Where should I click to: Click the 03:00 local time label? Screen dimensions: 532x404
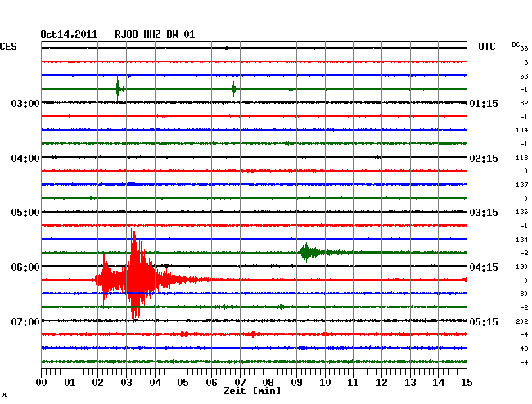pyautogui.click(x=25, y=103)
